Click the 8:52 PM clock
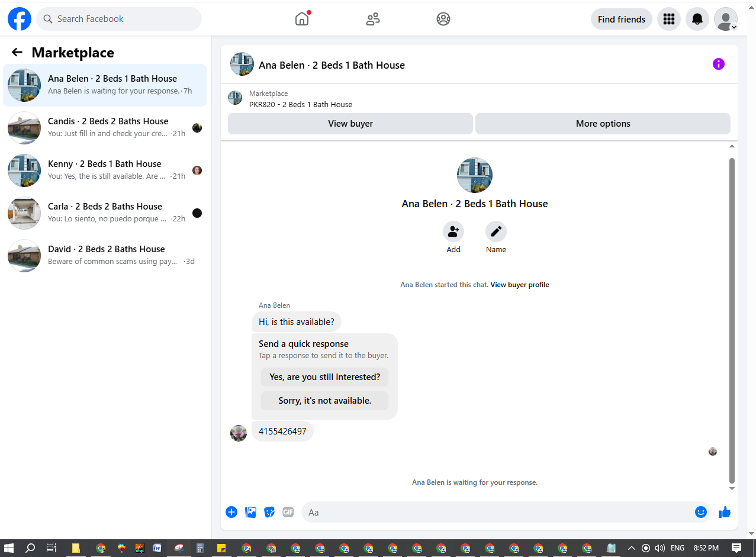 [706, 548]
